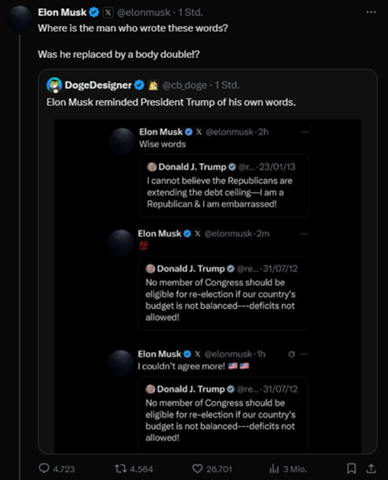The height and width of the screenshot is (480, 388).
Task: Visit the @elonmusk handle link
Action: click(x=144, y=13)
